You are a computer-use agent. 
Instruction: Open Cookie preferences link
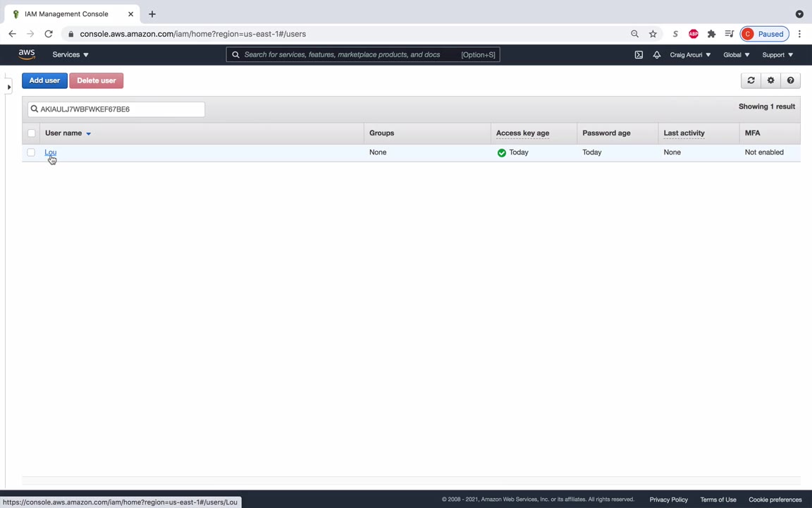click(x=775, y=500)
